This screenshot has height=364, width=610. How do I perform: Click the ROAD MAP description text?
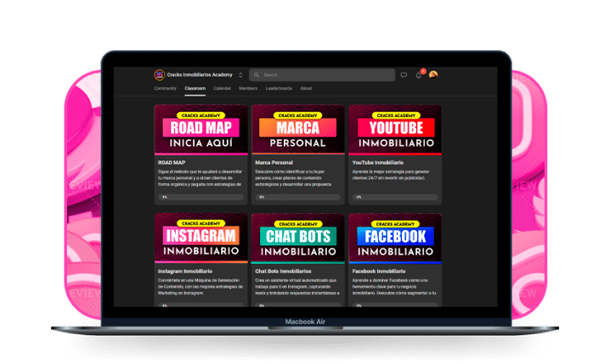200,178
